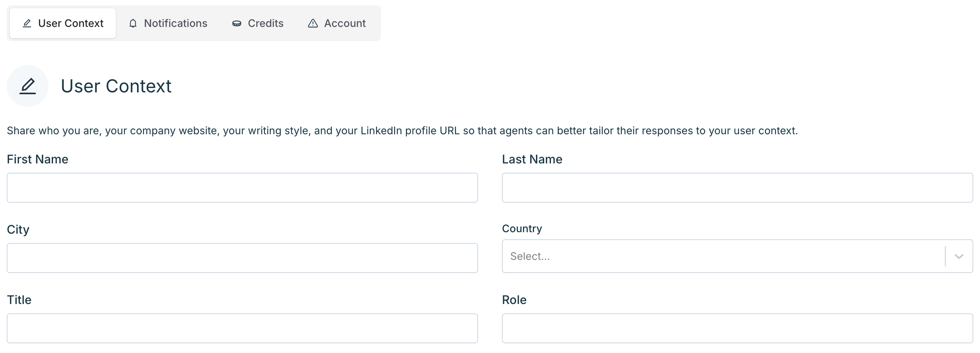The image size is (980, 353).
Task: Click the warning triangle icon beside Account
Action: coord(313,24)
